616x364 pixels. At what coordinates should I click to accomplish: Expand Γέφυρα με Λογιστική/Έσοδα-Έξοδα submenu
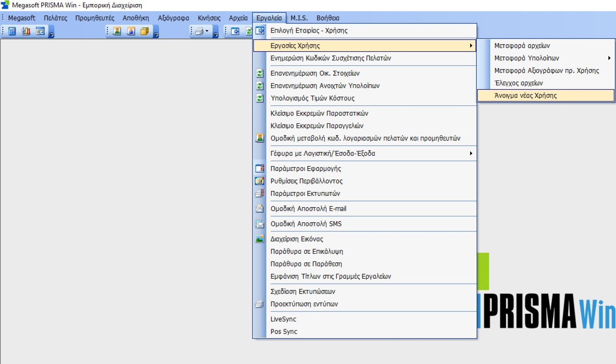(x=471, y=153)
